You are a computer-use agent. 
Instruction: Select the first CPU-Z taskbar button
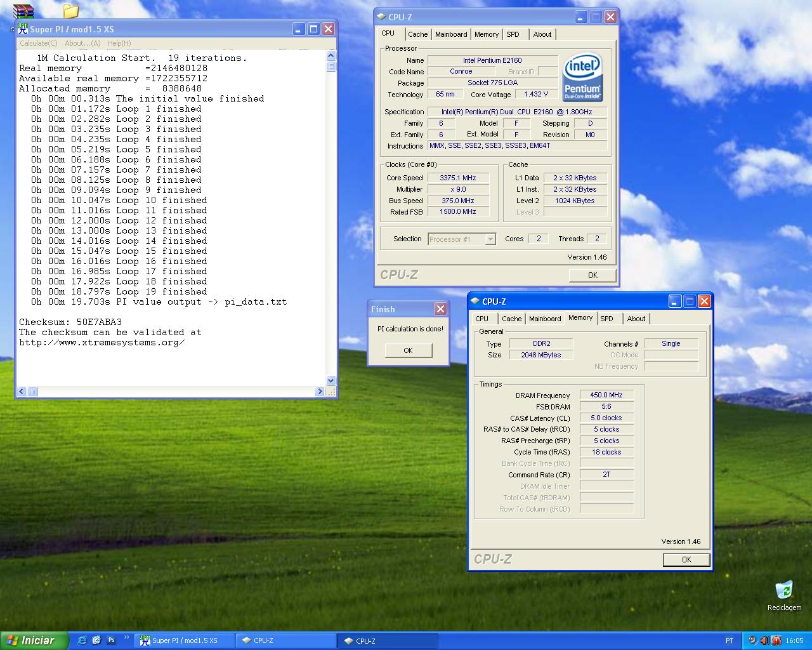[285, 640]
